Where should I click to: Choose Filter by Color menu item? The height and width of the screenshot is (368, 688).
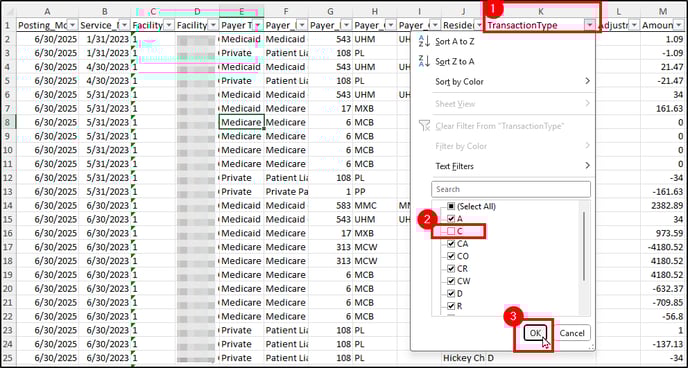pos(511,146)
